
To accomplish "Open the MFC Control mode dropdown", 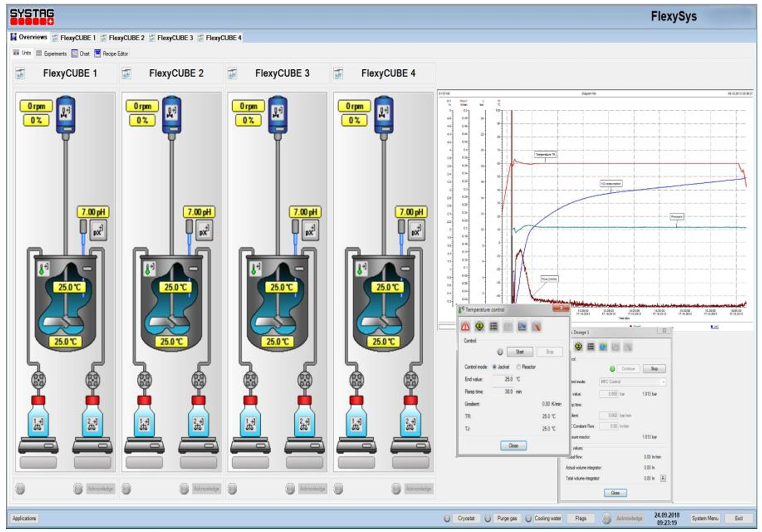I will pos(633,381).
